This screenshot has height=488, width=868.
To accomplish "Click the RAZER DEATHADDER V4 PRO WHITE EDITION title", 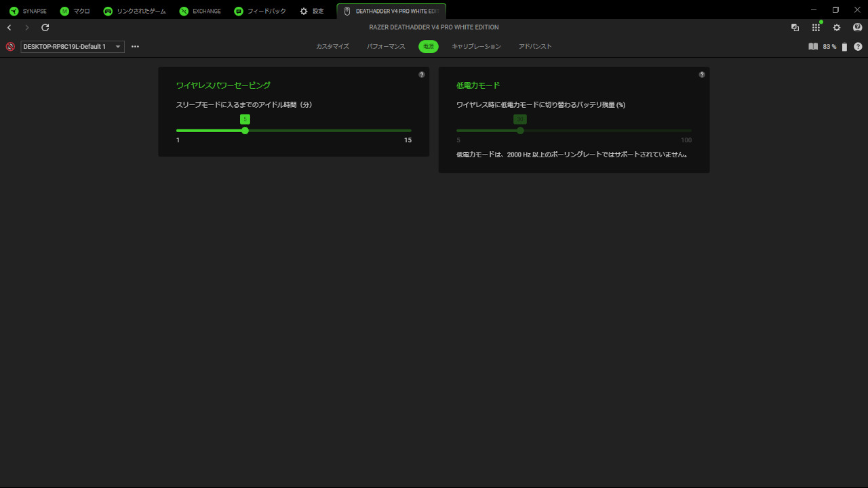I will coord(434,28).
